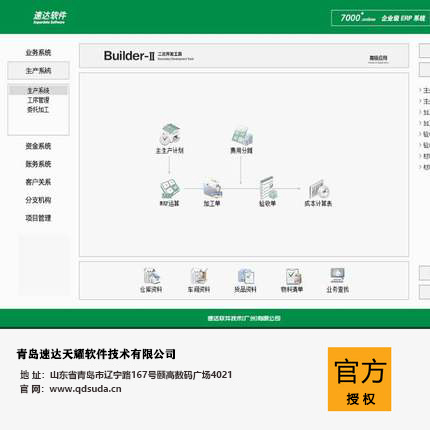Click the 速达软件 logo in the header
The height and width of the screenshot is (430, 430).
(50, 17)
